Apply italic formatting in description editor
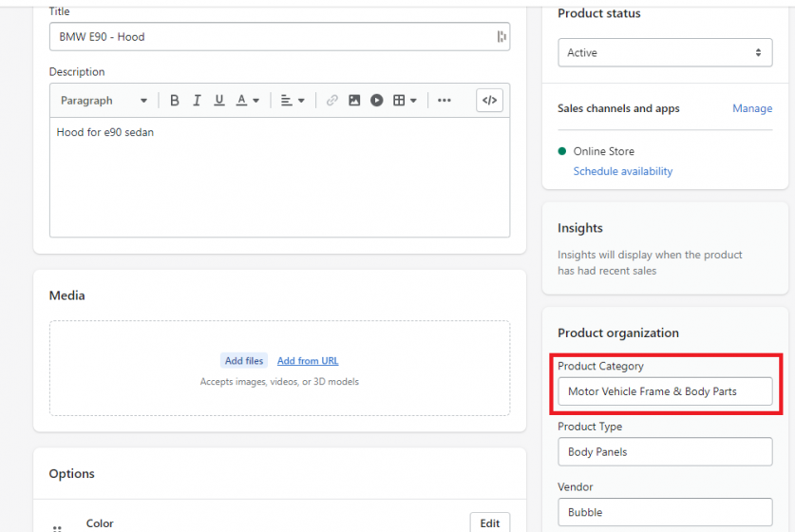This screenshot has width=795, height=532. point(197,101)
